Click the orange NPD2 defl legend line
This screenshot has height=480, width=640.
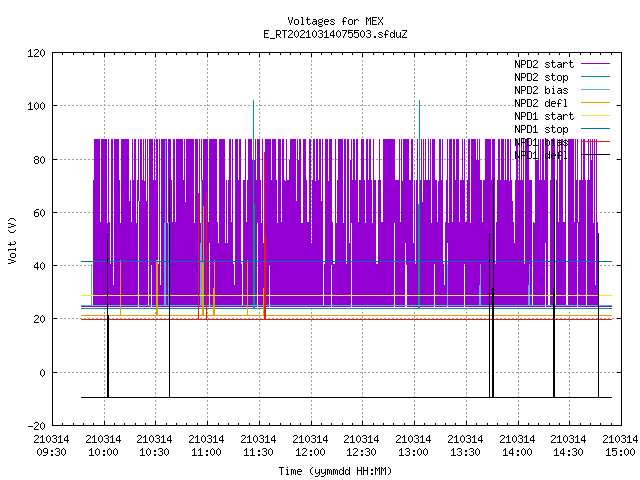596,102
